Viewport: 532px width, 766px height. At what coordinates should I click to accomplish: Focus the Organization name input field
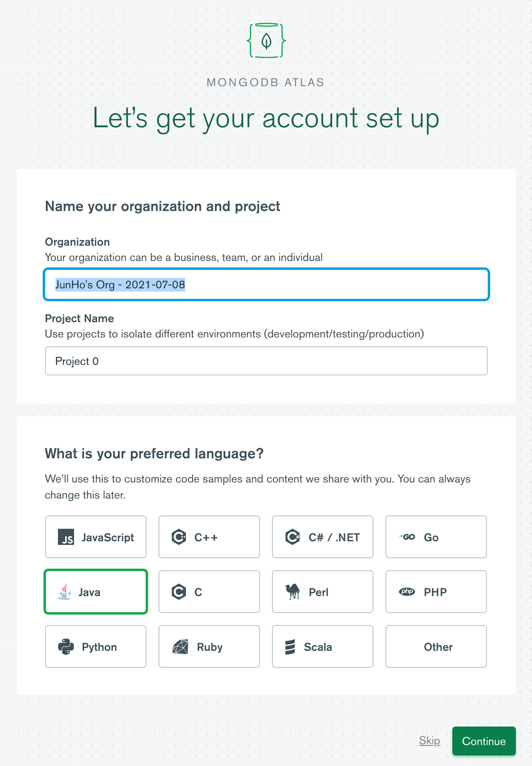266,284
